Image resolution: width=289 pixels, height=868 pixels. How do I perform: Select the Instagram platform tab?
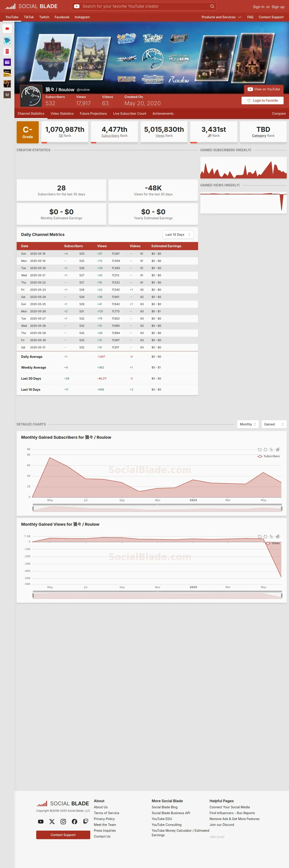[x=82, y=17]
